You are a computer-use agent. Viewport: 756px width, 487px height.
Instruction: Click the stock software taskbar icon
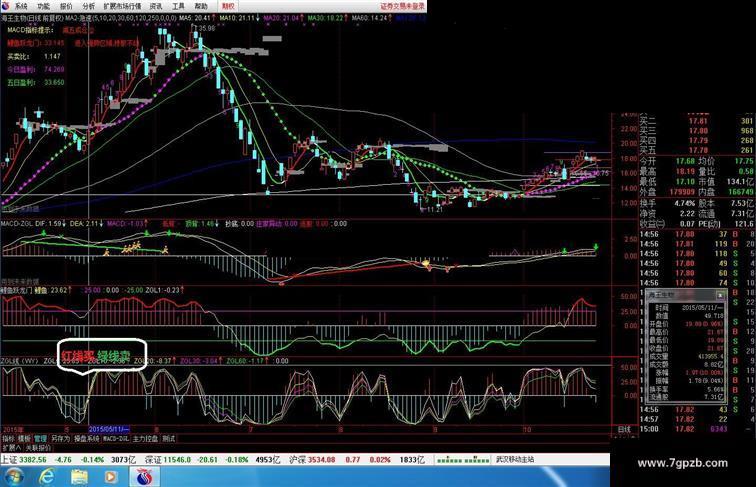[144, 477]
